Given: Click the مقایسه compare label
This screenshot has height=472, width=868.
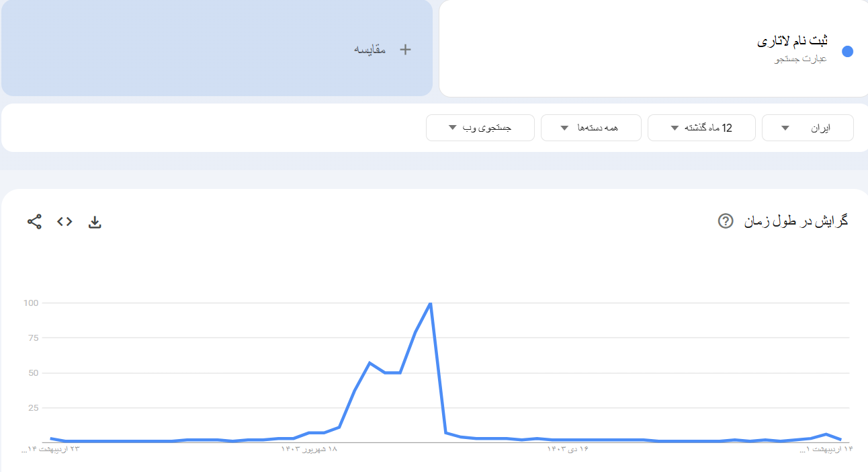Looking at the screenshot, I should [x=370, y=49].
